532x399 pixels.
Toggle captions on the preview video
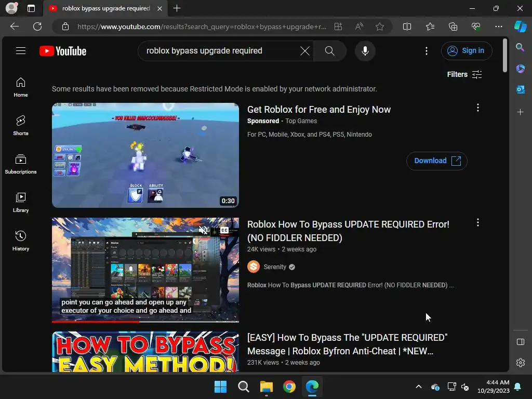click(x=224, y=230)
